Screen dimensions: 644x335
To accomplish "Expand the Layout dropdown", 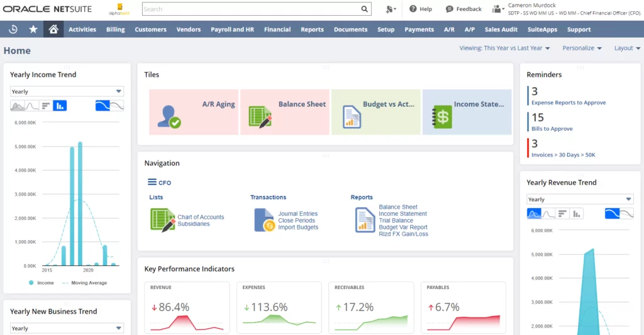I will pos(627,48).
